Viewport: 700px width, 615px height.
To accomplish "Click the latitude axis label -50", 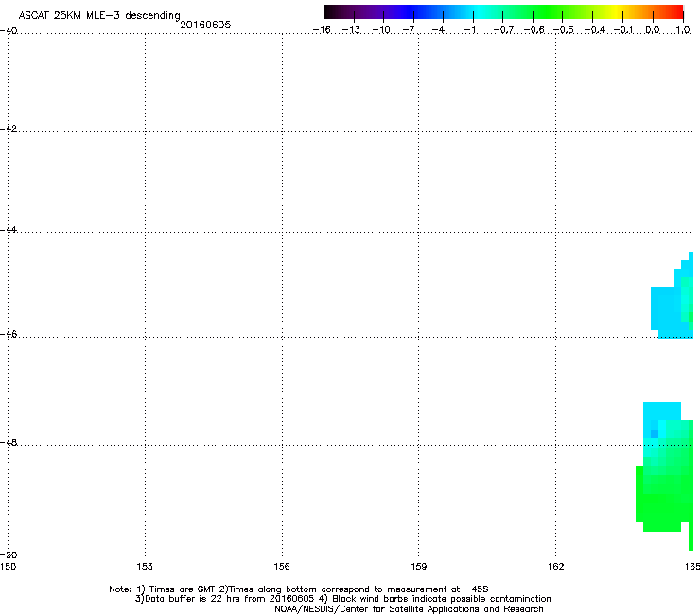I will (x=9, y=554).
